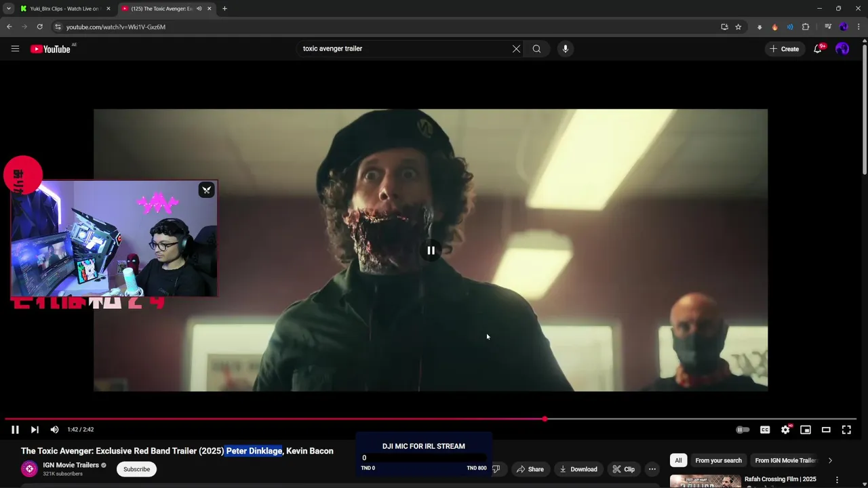The width and height of the screenshot is (868, 488).
Task: Select the All filter chip
Action: click(x=678, y=460)
